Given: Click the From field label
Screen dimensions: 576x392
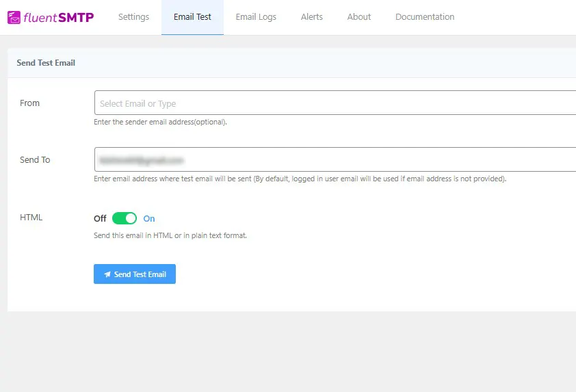Looking at the screenshot, I should (30, 103).
